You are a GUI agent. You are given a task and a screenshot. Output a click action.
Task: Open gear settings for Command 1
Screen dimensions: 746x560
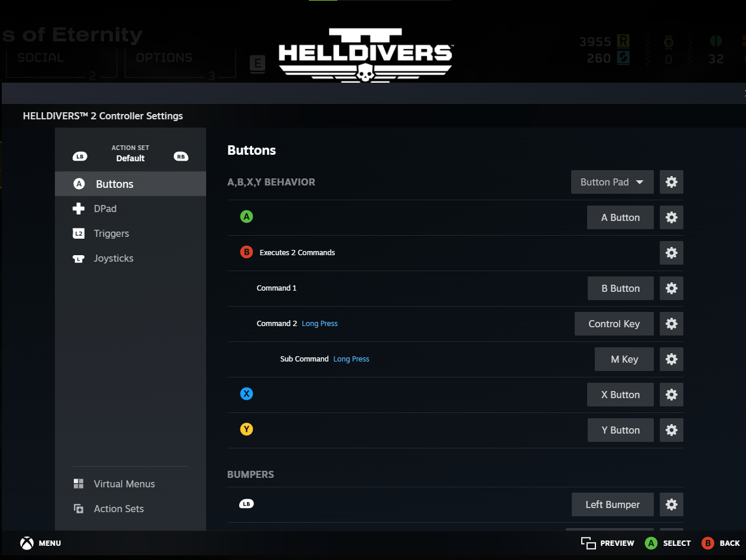(x=671, y=288)
